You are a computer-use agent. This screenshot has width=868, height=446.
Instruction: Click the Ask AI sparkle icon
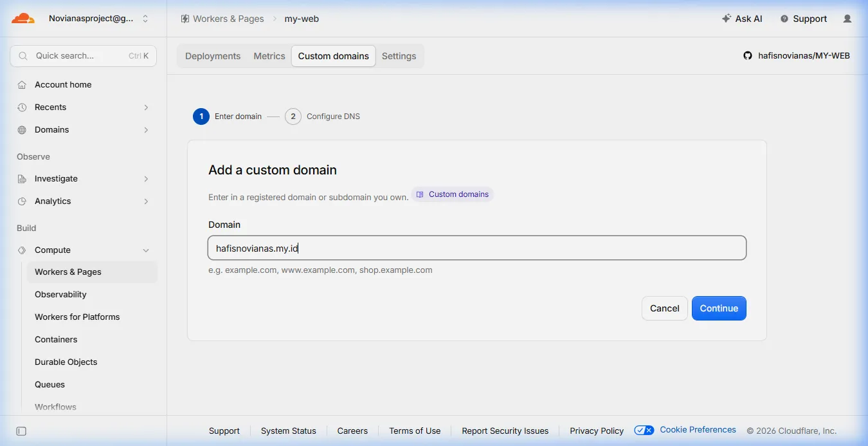coord(727,19)
